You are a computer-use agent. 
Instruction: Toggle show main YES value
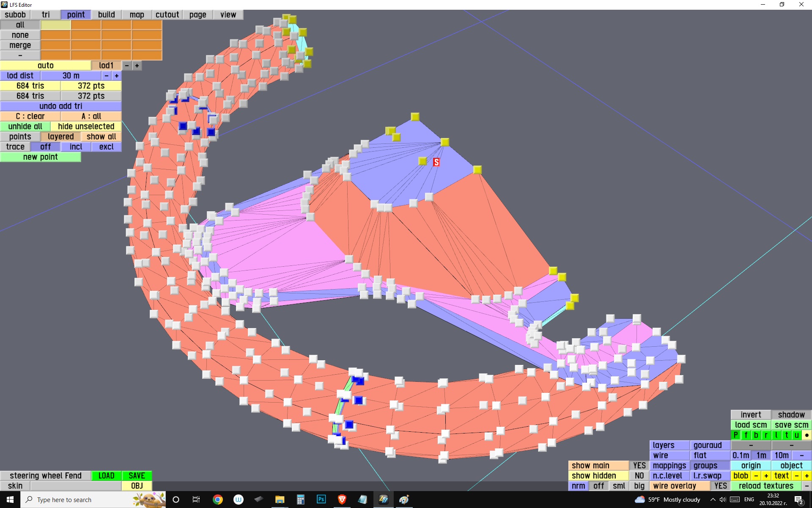pos(639,466)
